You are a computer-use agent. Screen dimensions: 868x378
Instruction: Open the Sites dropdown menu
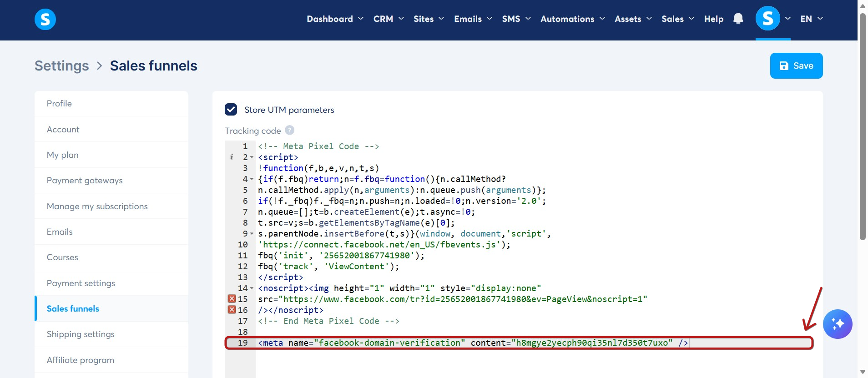point(429,19)
